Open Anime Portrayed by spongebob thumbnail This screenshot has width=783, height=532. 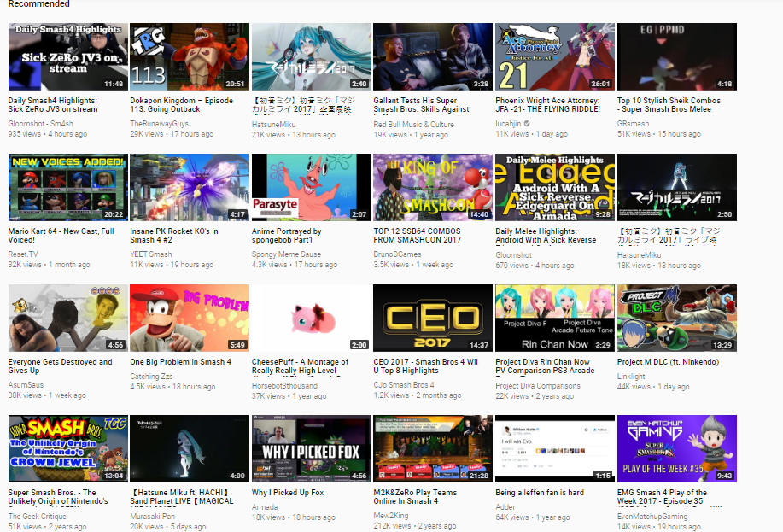pyautogui.click(x=311, y=187)
